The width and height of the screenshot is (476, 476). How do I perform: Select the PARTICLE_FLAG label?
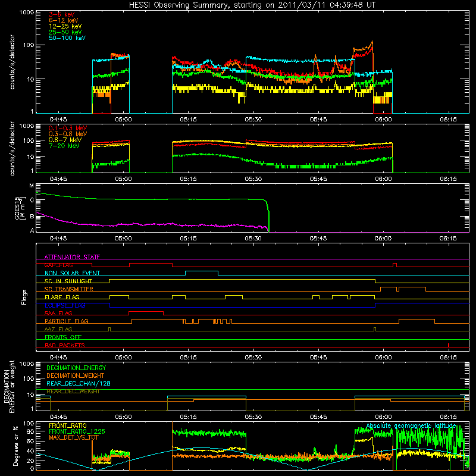(x=67, y=321)
